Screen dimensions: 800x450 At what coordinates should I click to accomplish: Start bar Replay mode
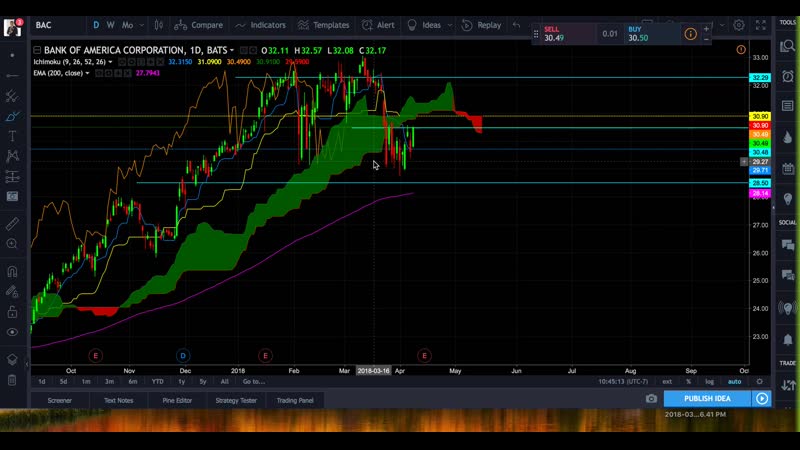click(481, 25)
